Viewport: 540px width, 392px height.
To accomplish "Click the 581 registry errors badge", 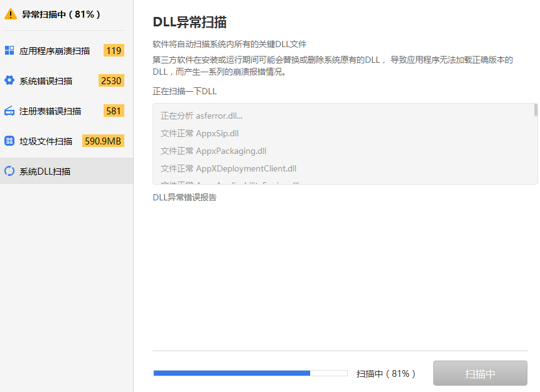I will 114,110.
